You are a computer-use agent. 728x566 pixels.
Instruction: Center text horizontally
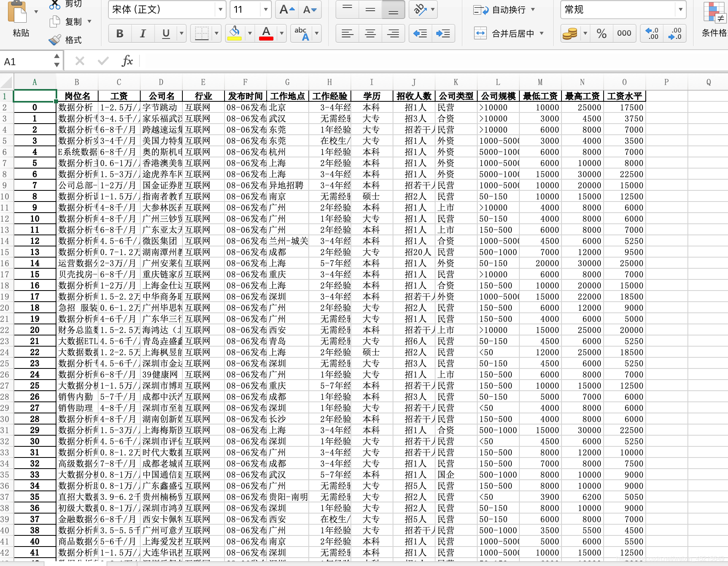click(x=370, y=33)
